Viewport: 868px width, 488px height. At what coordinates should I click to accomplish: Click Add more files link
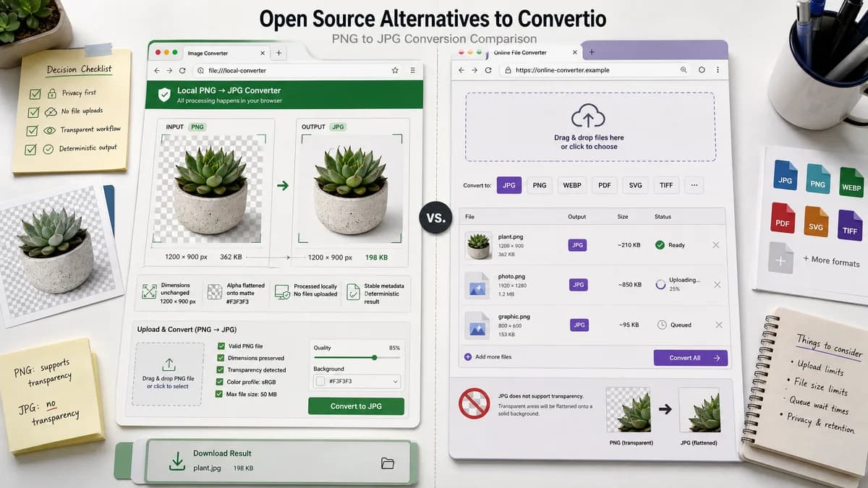pyautogui.click(x=488, y=357)
